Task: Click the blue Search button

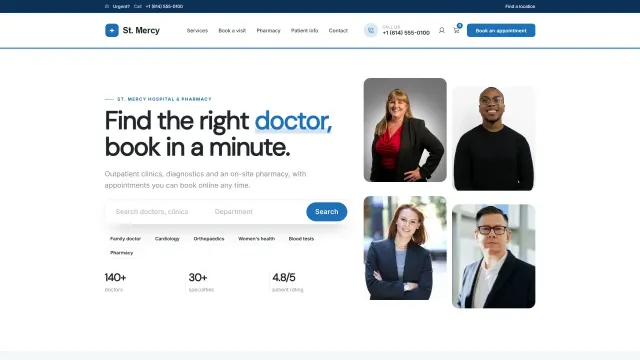Action: pos(327,212)
